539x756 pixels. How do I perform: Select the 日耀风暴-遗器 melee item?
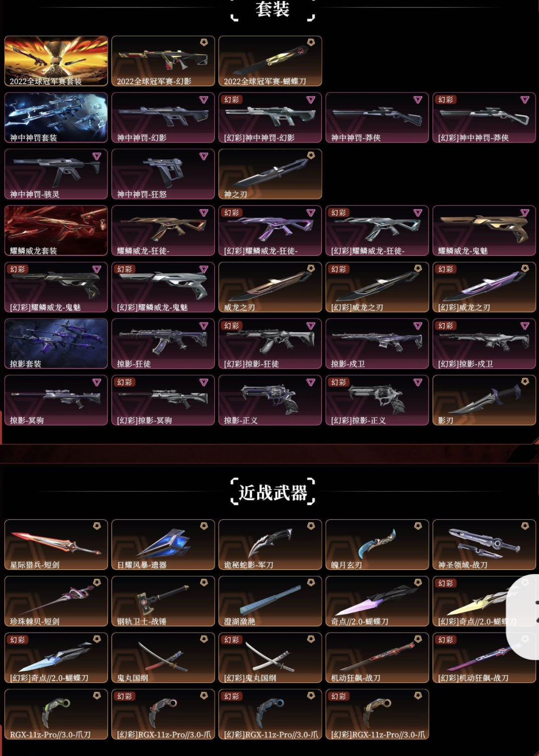click(x=163, y=545)
